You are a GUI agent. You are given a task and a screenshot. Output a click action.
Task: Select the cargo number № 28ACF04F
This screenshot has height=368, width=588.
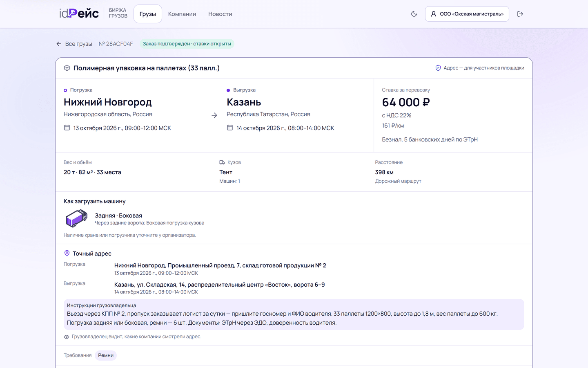coord(116,44)
